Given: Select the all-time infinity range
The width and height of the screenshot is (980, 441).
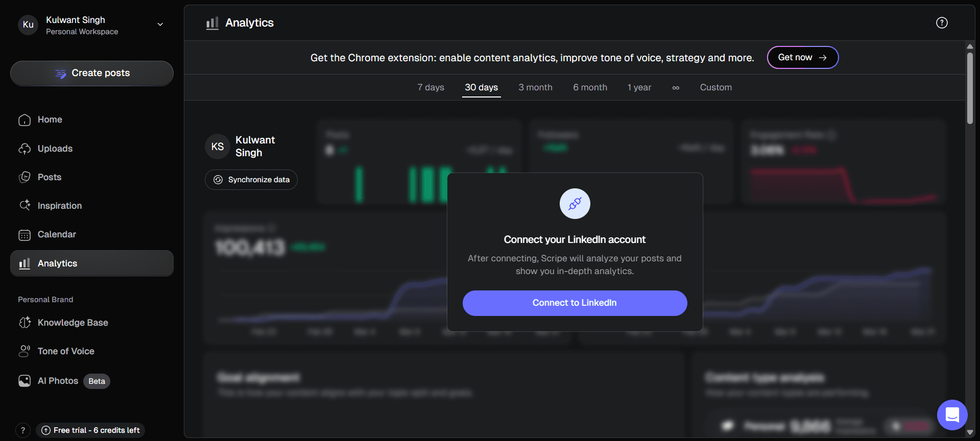Looking at the screenshot, I should [x=676, y=88].
